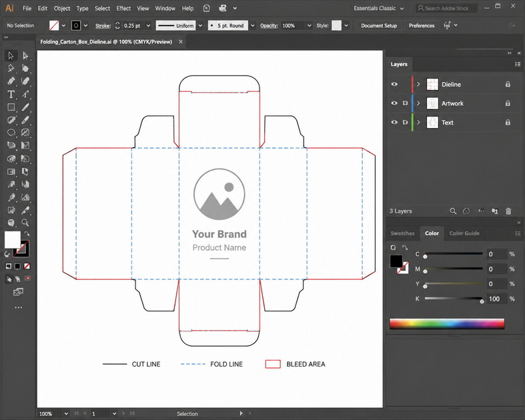Screen dimensions: 525x420
Task: Hide the Dieline layer
Action: tap(394, 85)
